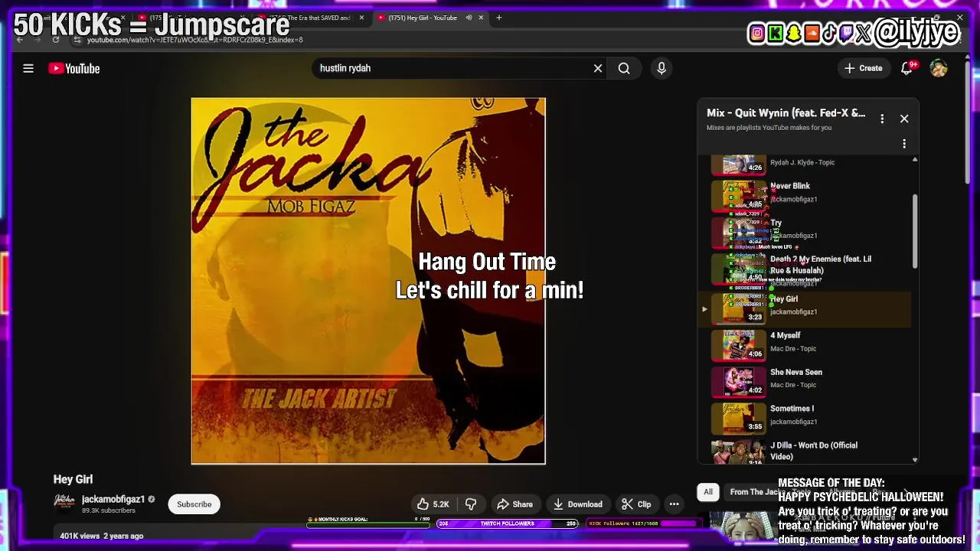Viewport: 980px width, 551px height.
Task: Open the account avatar menu
Action: tap(939, 68)
